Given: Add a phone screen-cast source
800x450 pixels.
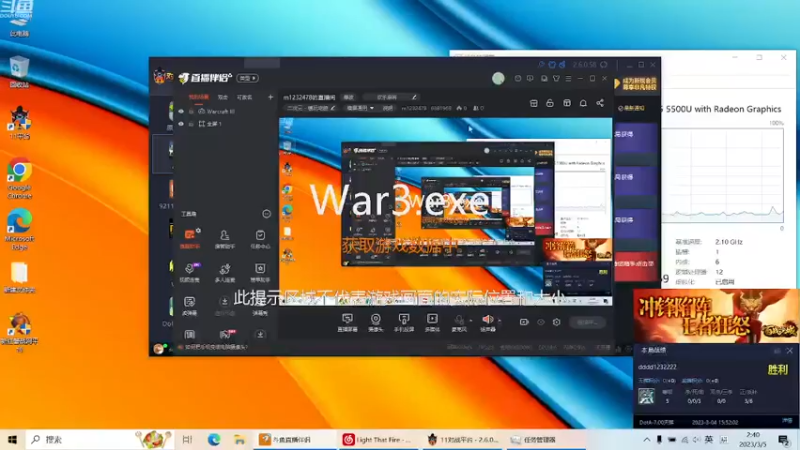Looking at the screenshot, I should coord(404,322).
